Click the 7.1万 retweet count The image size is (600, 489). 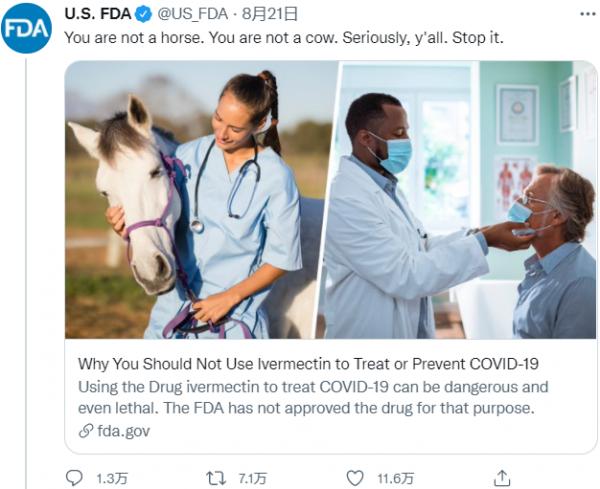tap(253, 478)
